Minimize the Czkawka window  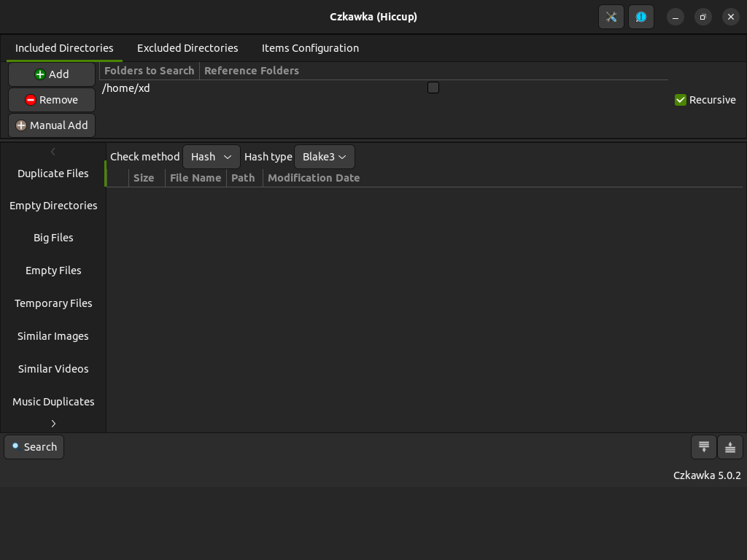(675, 17)
